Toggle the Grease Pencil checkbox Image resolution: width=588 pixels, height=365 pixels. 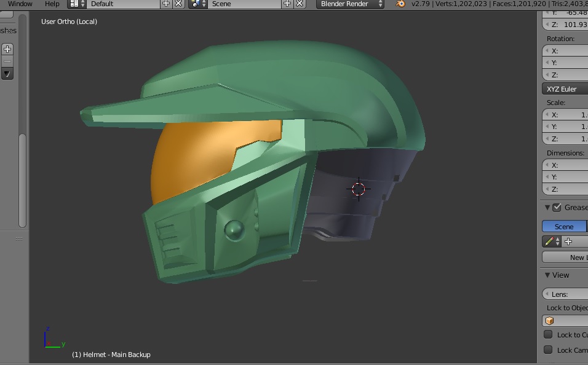[x=557, y=208]
